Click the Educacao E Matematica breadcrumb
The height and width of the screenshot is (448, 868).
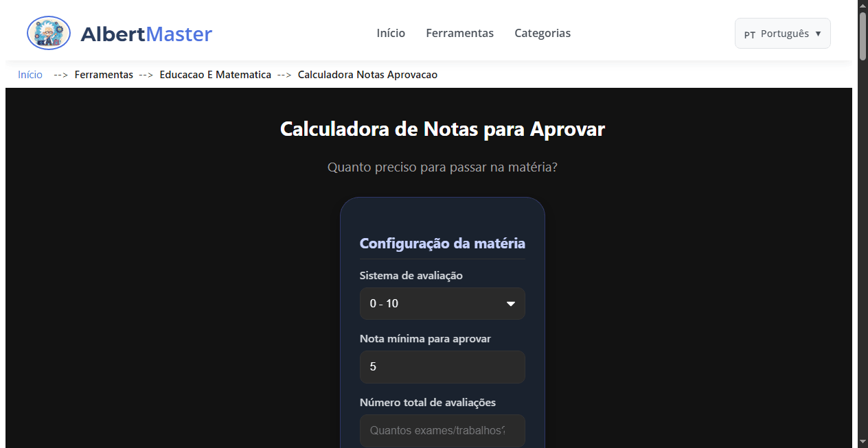tap(215, 74)
